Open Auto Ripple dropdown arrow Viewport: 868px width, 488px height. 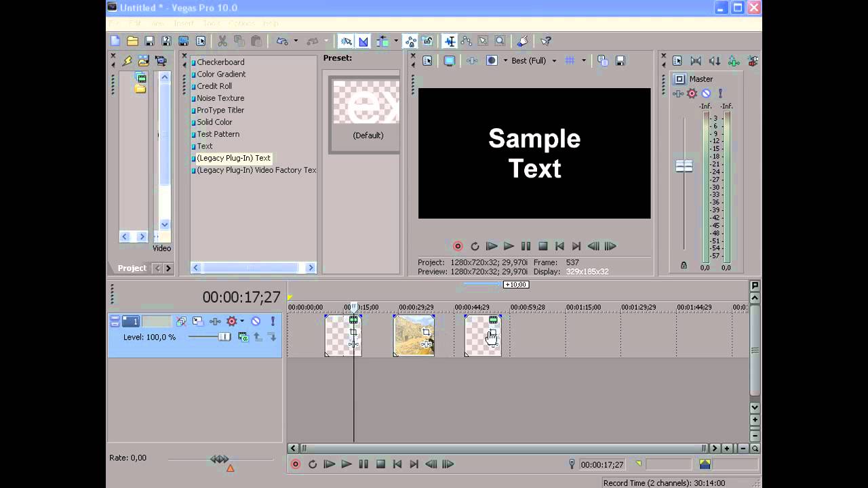395,41
